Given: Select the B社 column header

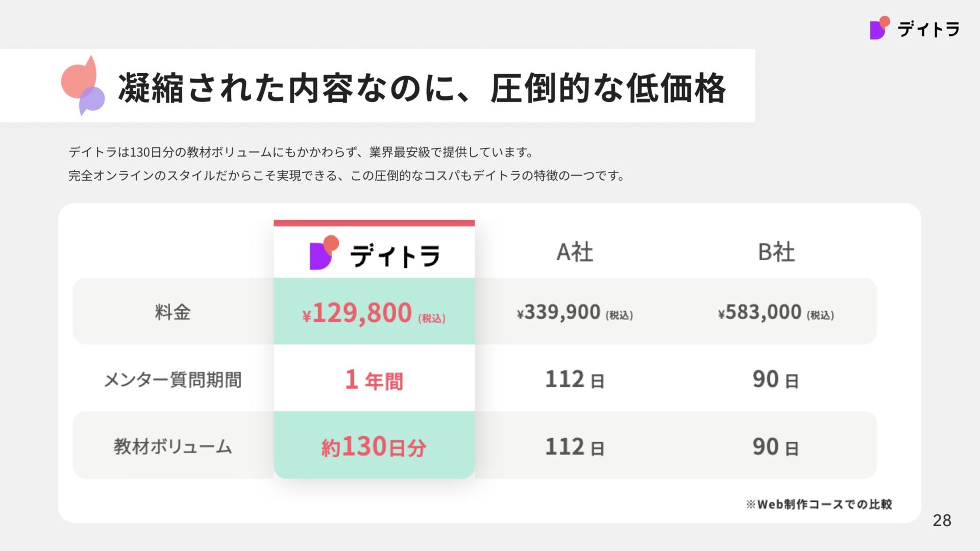Looking at the screenshot, I should click(776, 252).
